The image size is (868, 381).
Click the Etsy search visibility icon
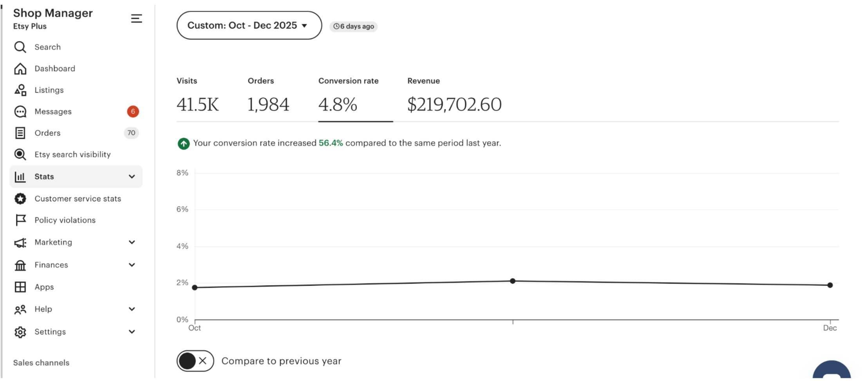coord(20,154)
